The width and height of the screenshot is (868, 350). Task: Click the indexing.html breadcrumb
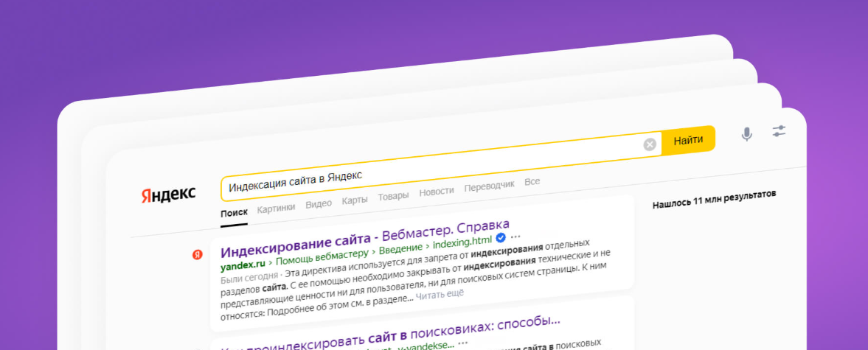click(462, 243)
